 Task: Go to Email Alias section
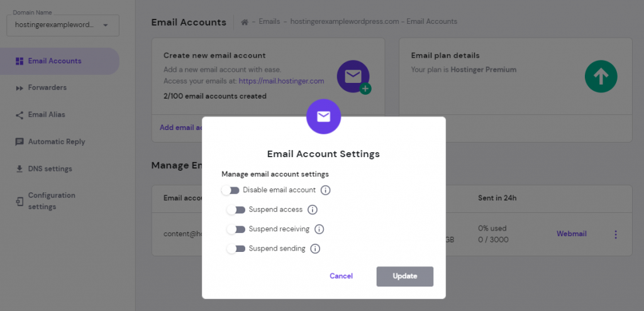pyautogui.click(x=47, y=115)
